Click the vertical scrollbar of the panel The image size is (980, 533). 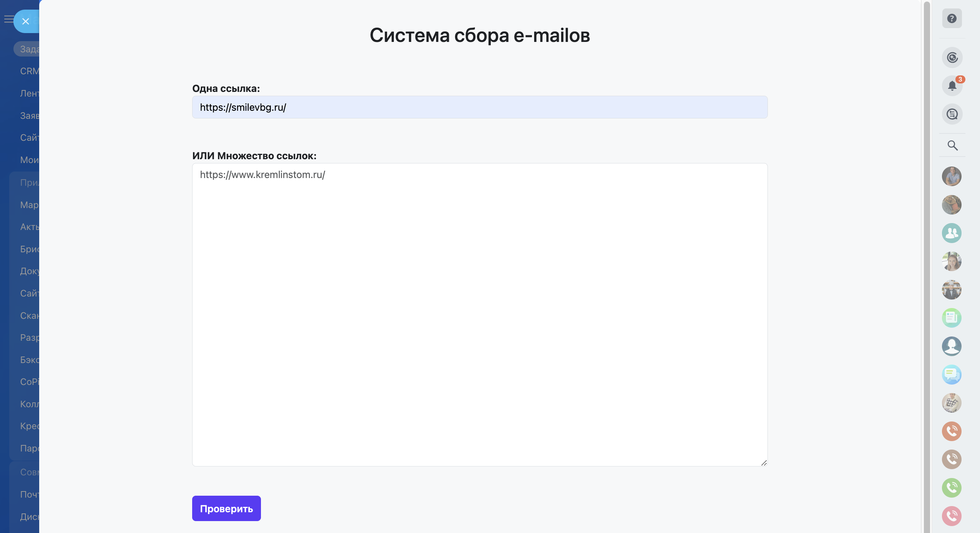pyautogui.click(x=927, y=265)
